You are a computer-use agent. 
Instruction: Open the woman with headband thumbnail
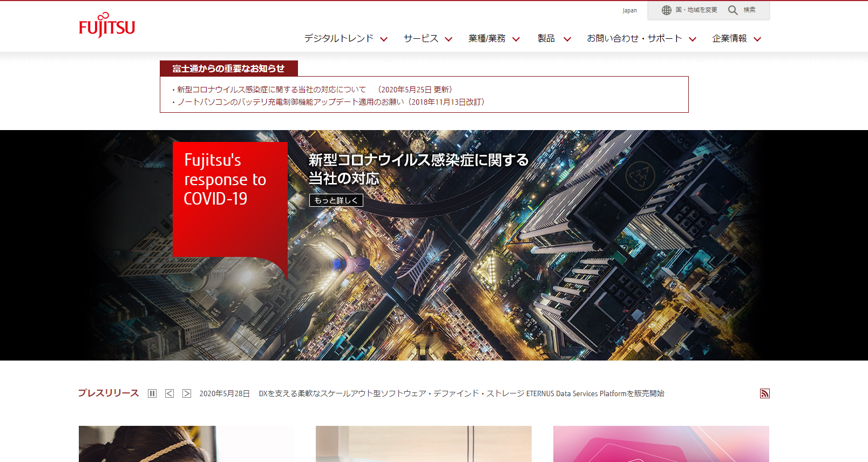(186, 444)
